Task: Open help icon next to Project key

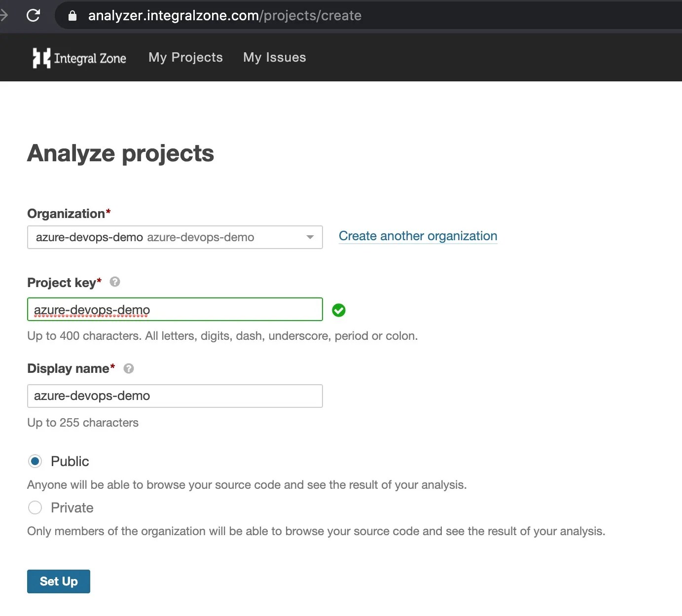Action: 115,282
